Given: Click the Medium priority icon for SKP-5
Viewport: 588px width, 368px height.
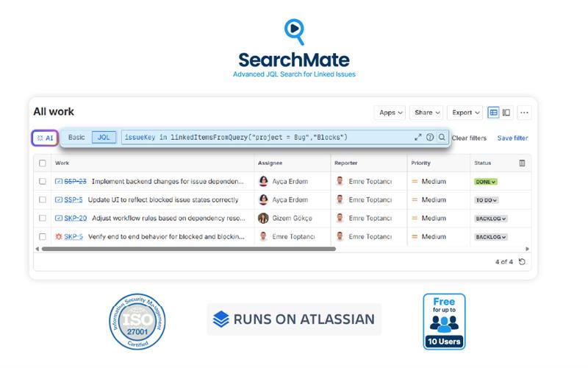Looking at the screenshot, I should (x=415, y=236).
